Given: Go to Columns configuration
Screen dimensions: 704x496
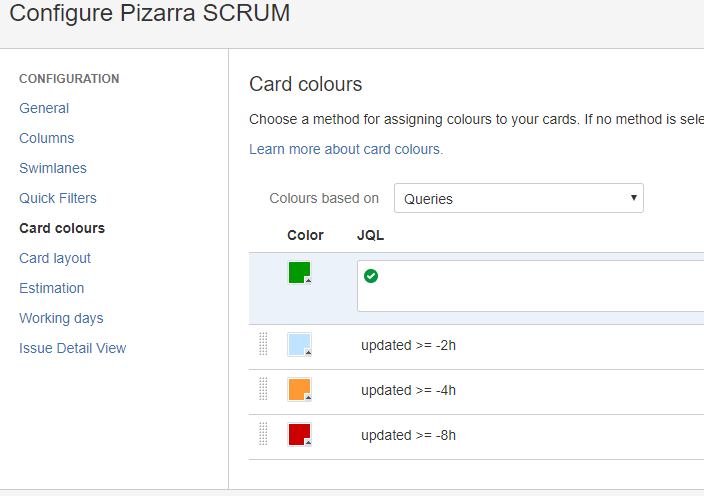Looking at the screenshot, I should 47,138.
